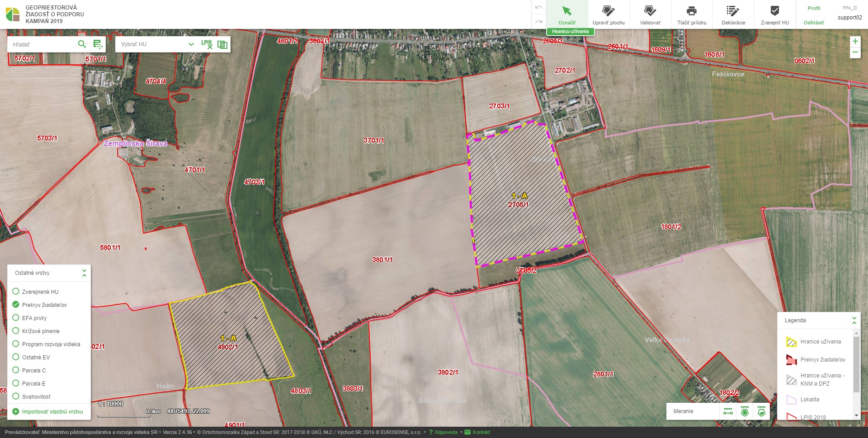Viewport: 868px width, 438px height.
Task: Select the distance measuring tool
Action: coord(728,411)
